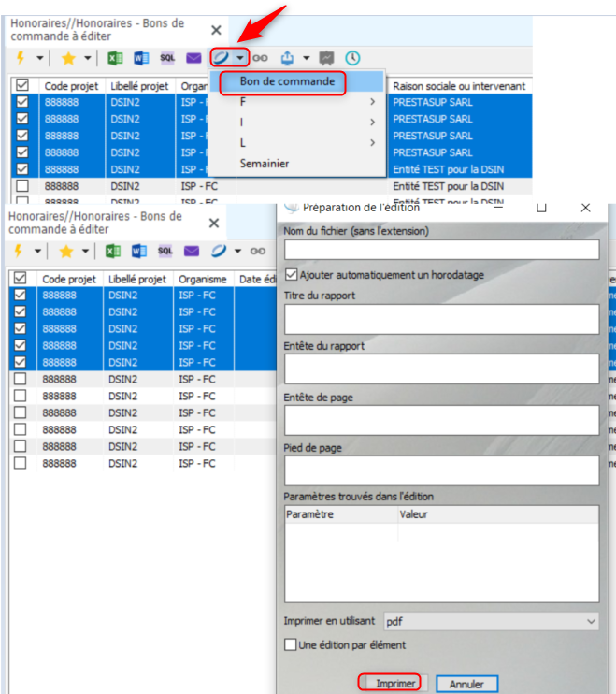The height and width of the screenshot is (694, 616).
Task: Choose 'Semainier' from the dropdown menu
Action: pos(265,164)
